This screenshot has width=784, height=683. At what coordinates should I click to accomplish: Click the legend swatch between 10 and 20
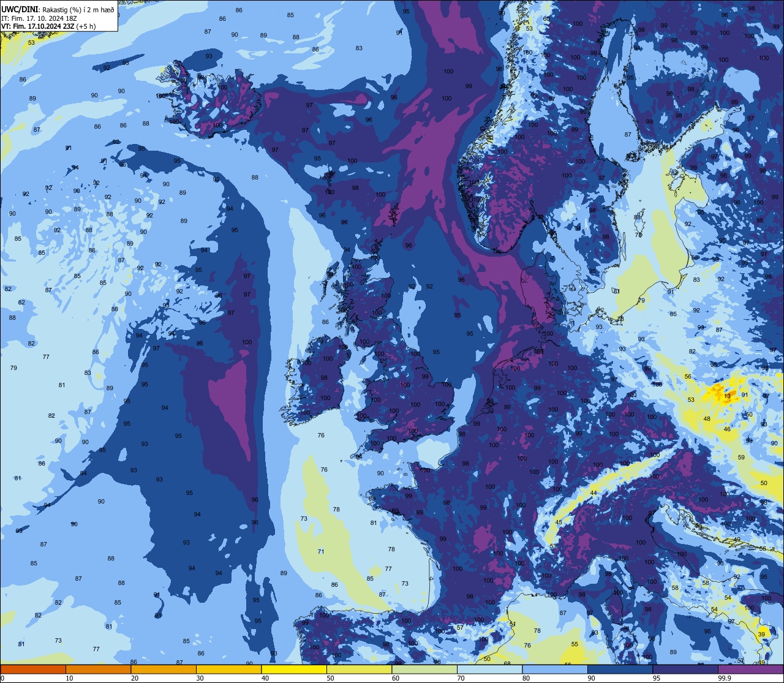pyautogui.click(x=98, y=669)
